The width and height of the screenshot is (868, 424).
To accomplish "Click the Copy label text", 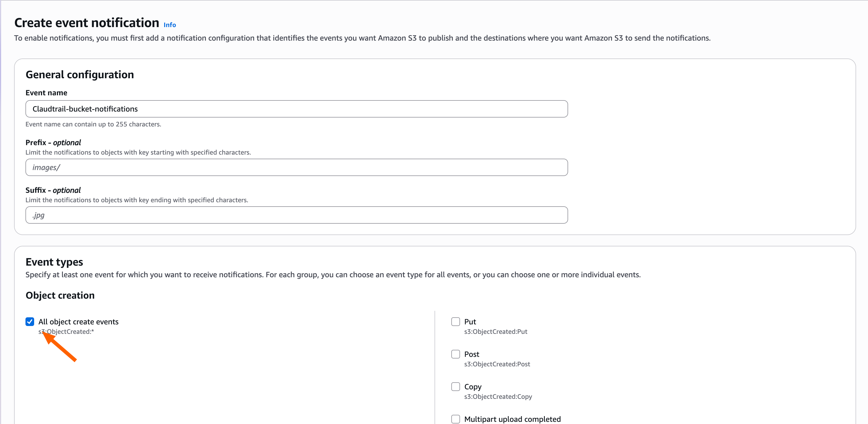I will pyautogui.click(x=473, y=387).
